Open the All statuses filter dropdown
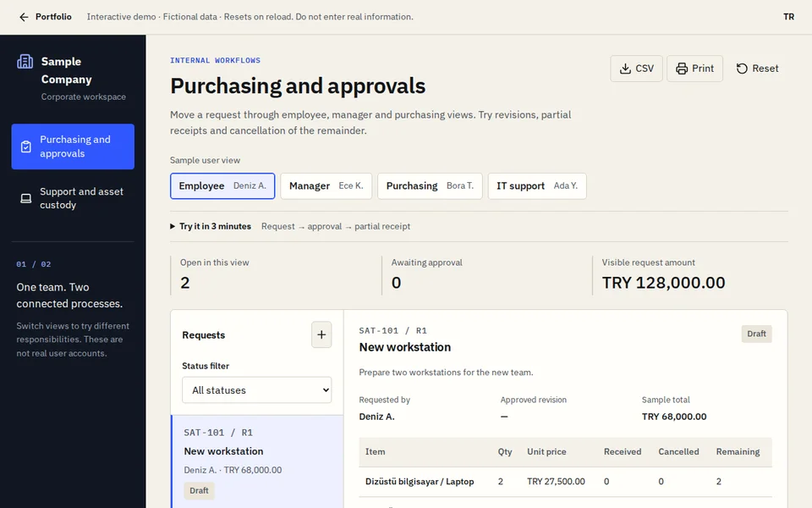 click(256, 389)
